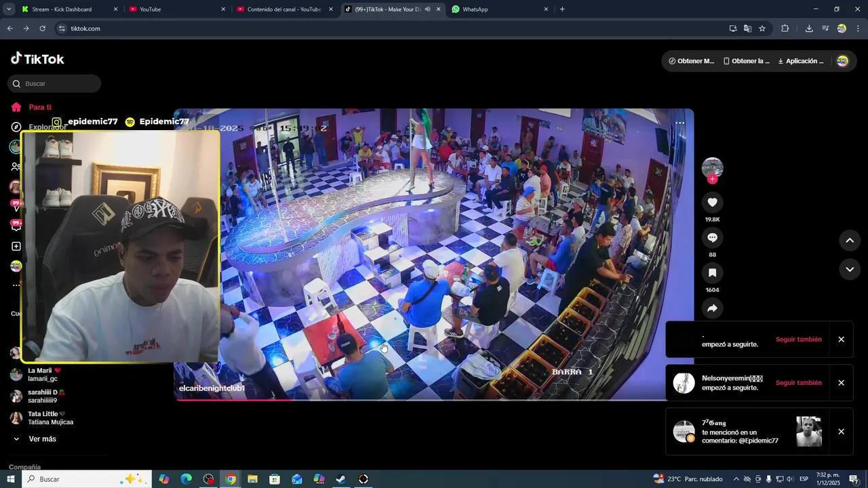The width and height of the screenshot is (868, 488).
Task: Mute the TikTok browser tab audio
Action: pyautogui.click(x=427, y=9)
